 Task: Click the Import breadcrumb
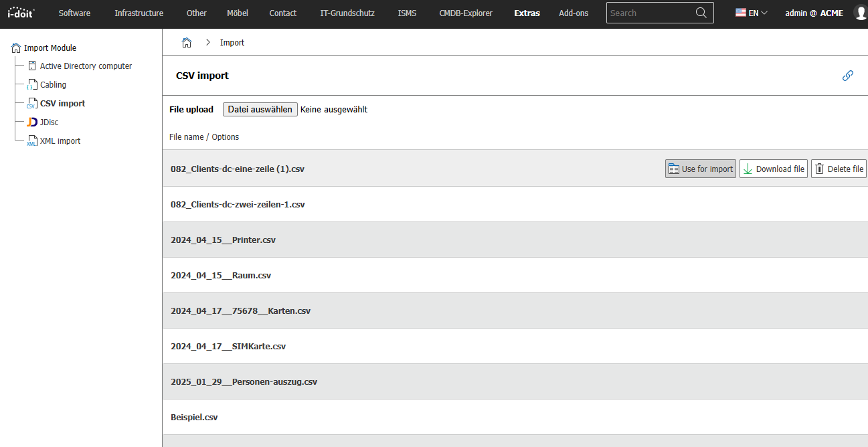click(x=232, y=43)
